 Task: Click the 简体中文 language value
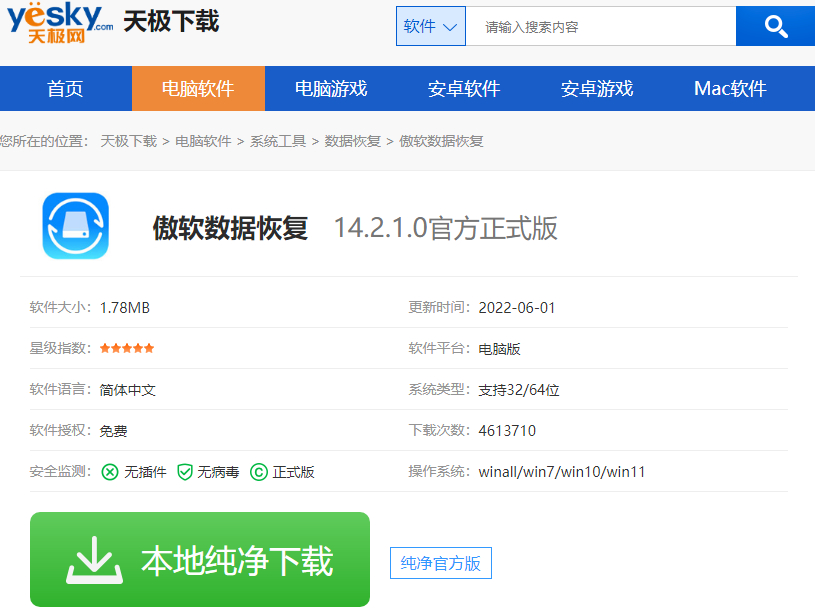(128, 390)
